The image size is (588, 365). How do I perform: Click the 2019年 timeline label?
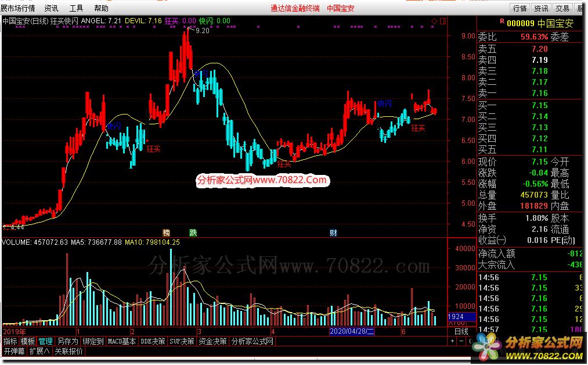15,331
